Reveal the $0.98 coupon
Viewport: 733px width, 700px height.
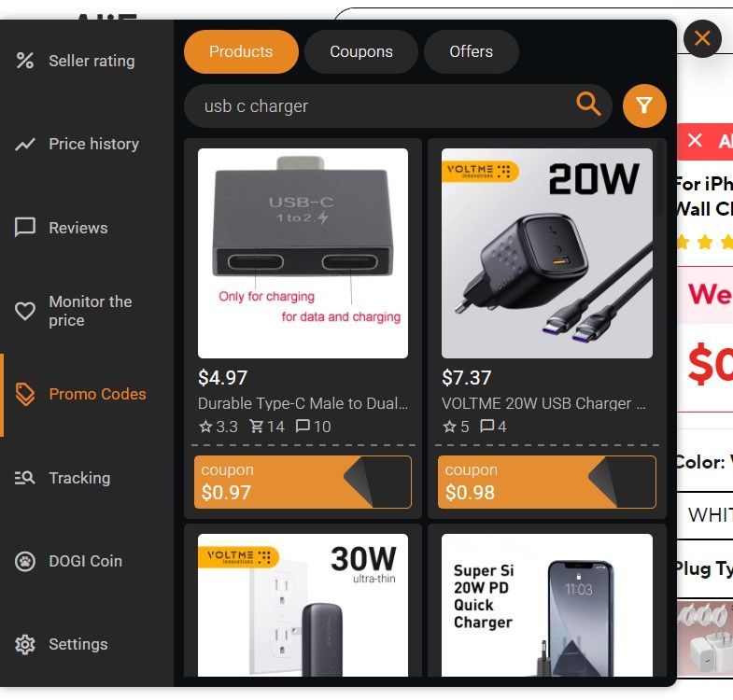click(x=546, y=482)
